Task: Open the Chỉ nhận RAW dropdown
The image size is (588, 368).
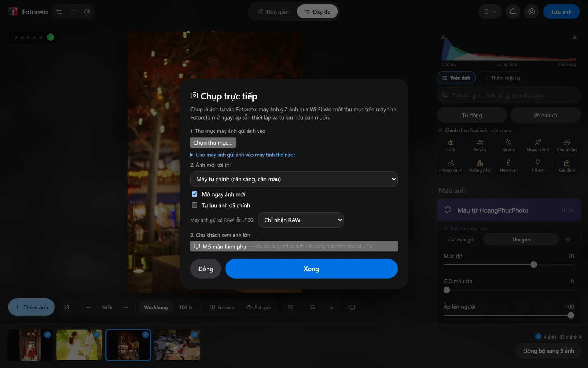Action: coord(301,220)
